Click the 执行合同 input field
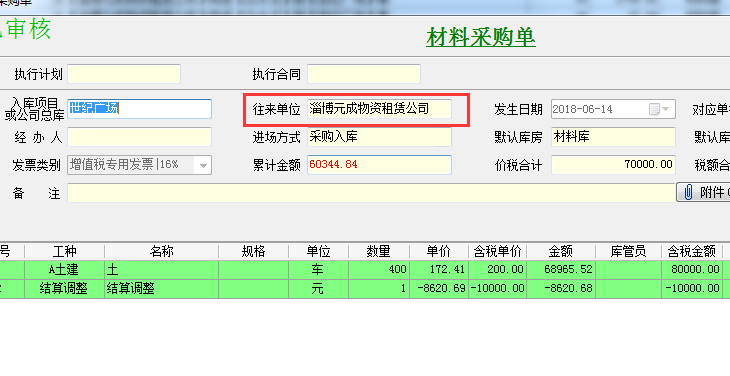The width and height of the screenshot is (730, 376). pos(364,74)
